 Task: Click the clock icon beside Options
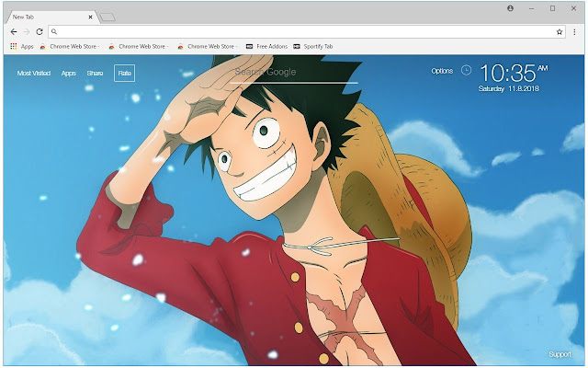pos(466,70)
